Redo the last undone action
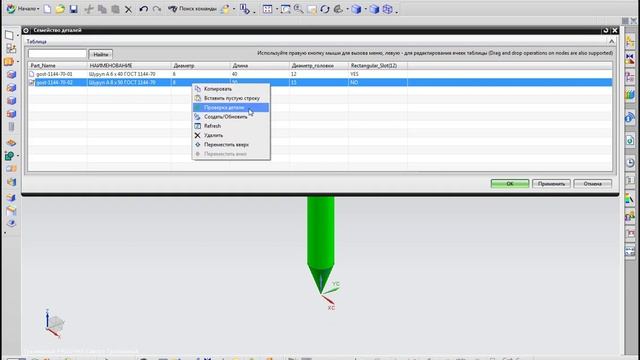The height and width of the screenshot is (360, 640). (x=157, y=9)
